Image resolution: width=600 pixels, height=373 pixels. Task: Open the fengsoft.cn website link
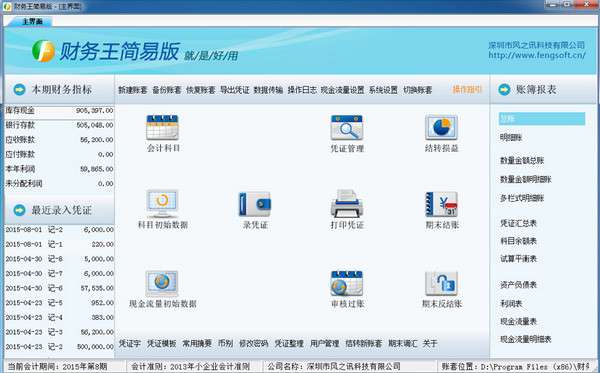click(x=537, y=55)
